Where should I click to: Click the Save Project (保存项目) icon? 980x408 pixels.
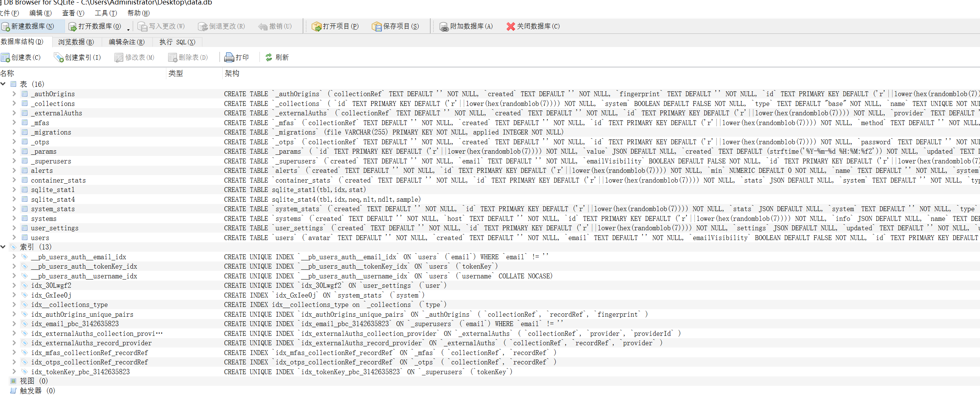[x=377, y=27]
